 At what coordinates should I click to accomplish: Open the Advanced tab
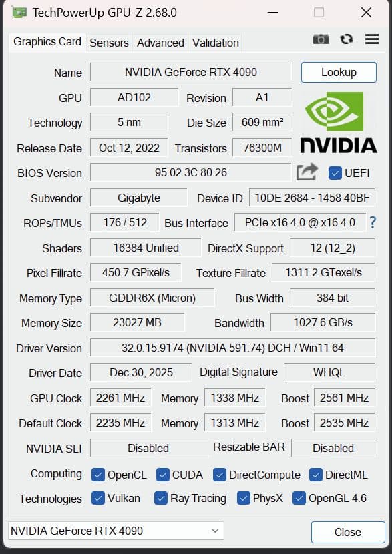[x=160, y=43]
